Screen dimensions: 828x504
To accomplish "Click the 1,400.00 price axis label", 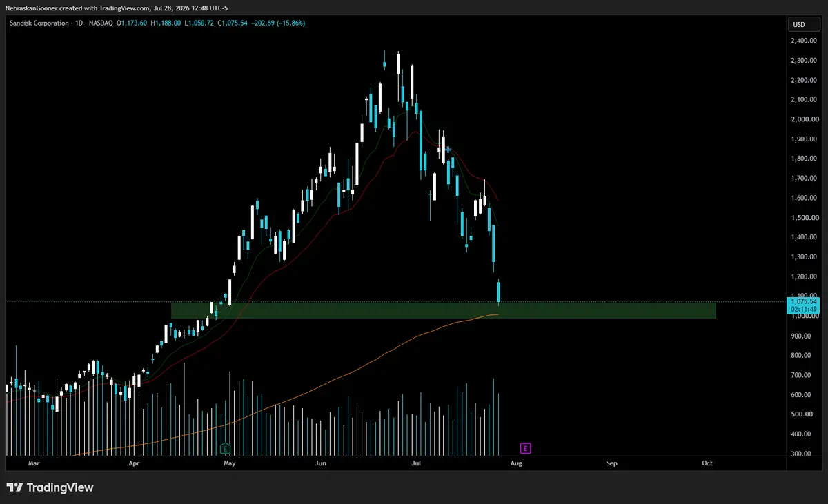I will click(805, 238).
